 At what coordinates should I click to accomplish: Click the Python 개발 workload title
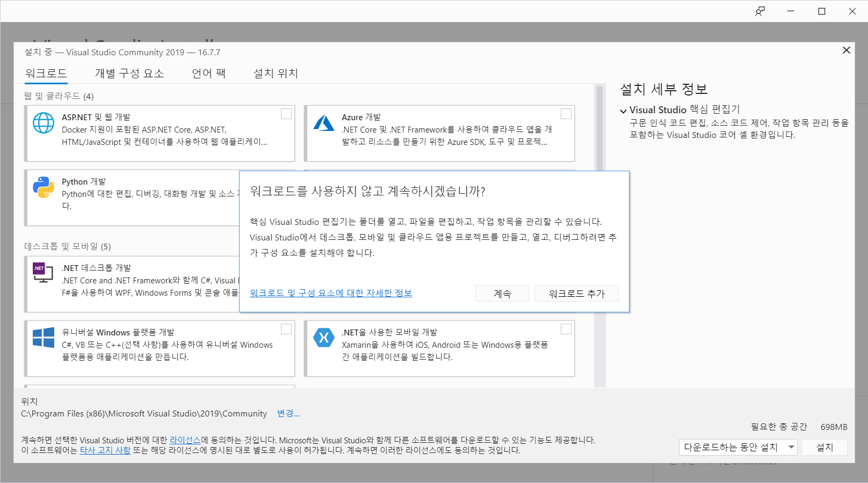[x=84, y=181]
